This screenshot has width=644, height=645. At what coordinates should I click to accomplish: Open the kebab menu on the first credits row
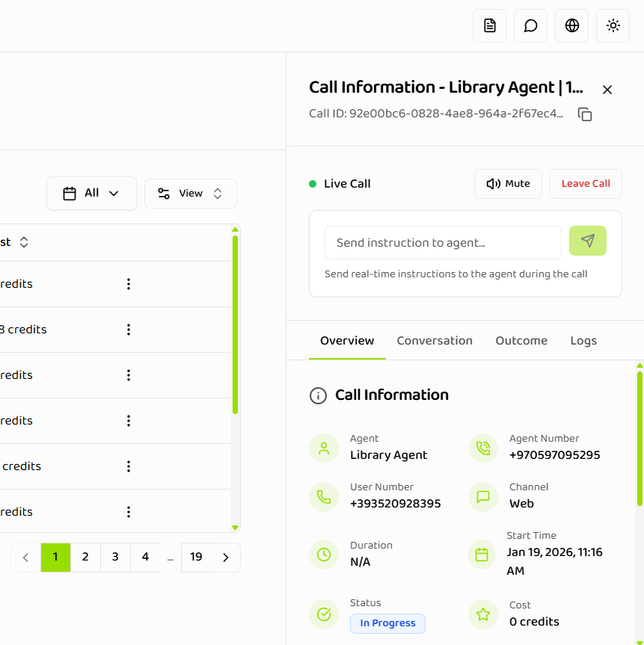(x=129, y=284)
